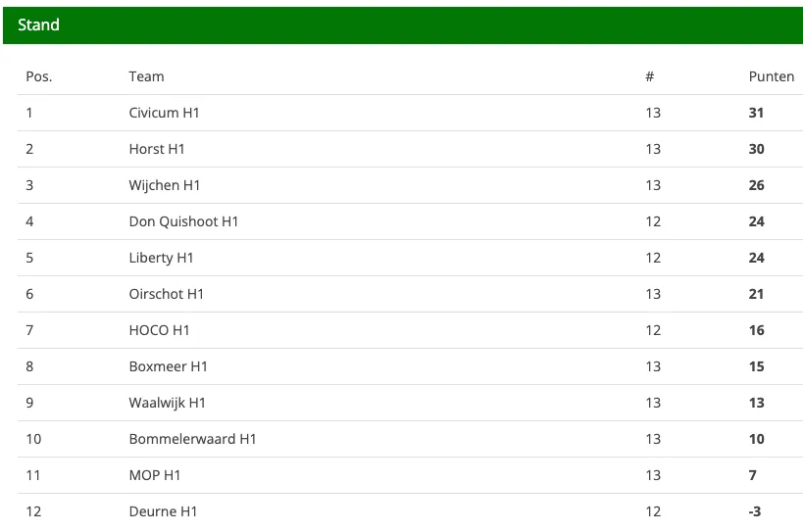The width and height of the screenshot is (803, 532).
Task: Click Don Quishoot H1 team name
Action: [x=183, y=221]
